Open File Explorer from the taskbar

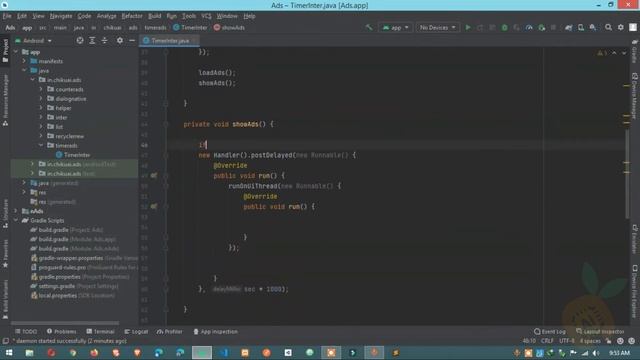pos(29,353)
